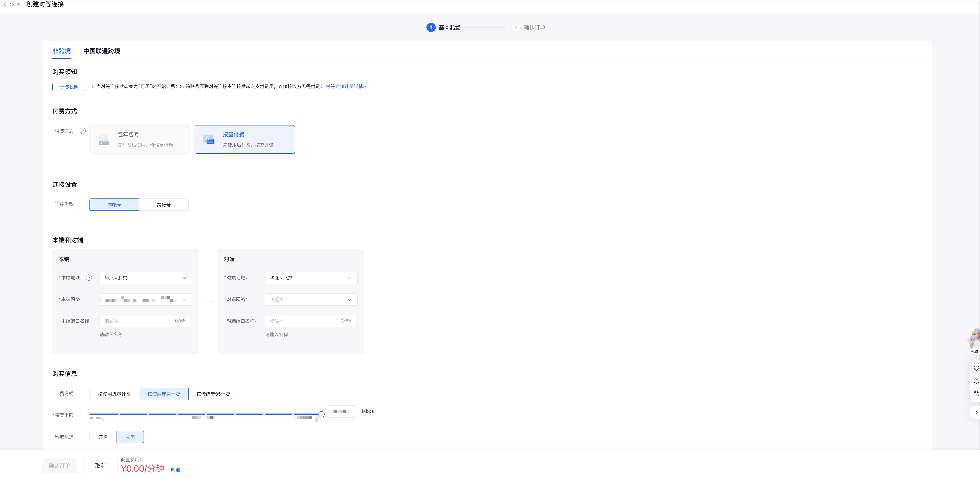The width and height of the screenshot is (980, 478).
Task: Turn on 释放保护 with 开启
Action: pyautogui.click(x=103, y=437)
